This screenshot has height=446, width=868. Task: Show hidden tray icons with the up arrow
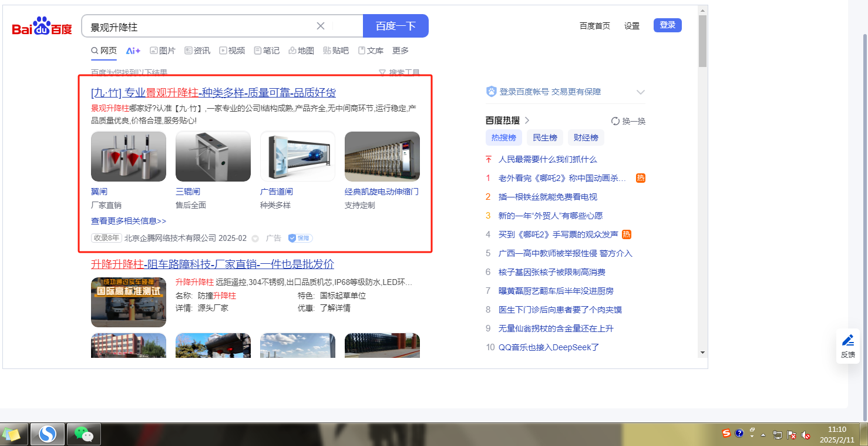(763, 435)
